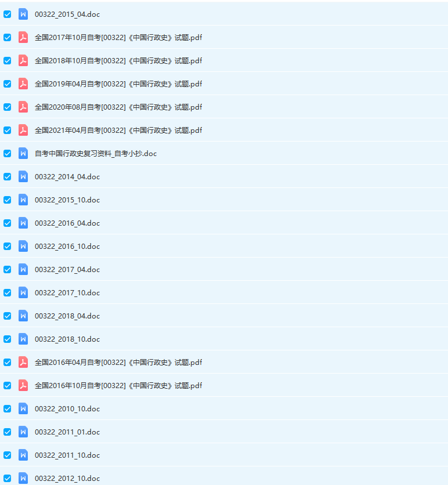Screen dimensions: 448x485
Task: Click the Word icon for 00322_2015_04.doc
Action: [x=23, y=15]
